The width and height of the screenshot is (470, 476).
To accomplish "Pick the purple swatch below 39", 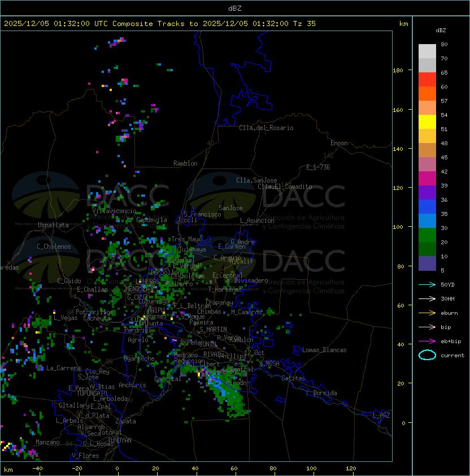I will (x=427, y=192).
